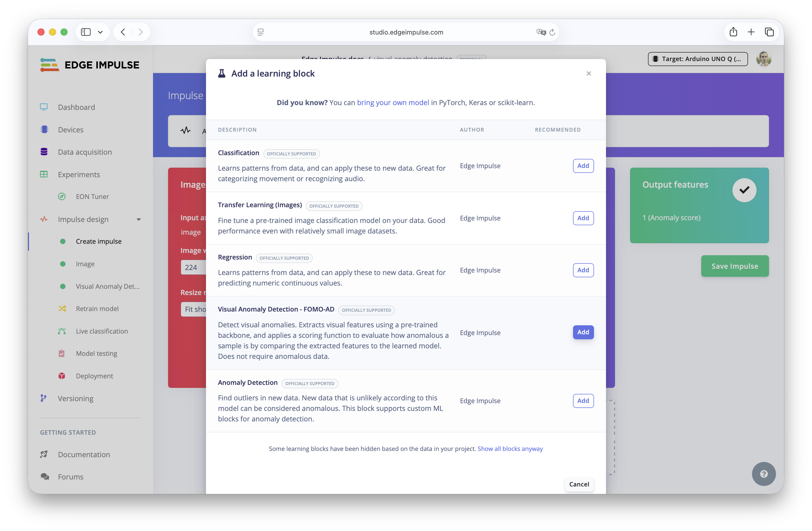The image size is (812, 531).
Task: Collapse the Impulse design menu arrow
Action: pyautogui.click(x=138, y=219)
